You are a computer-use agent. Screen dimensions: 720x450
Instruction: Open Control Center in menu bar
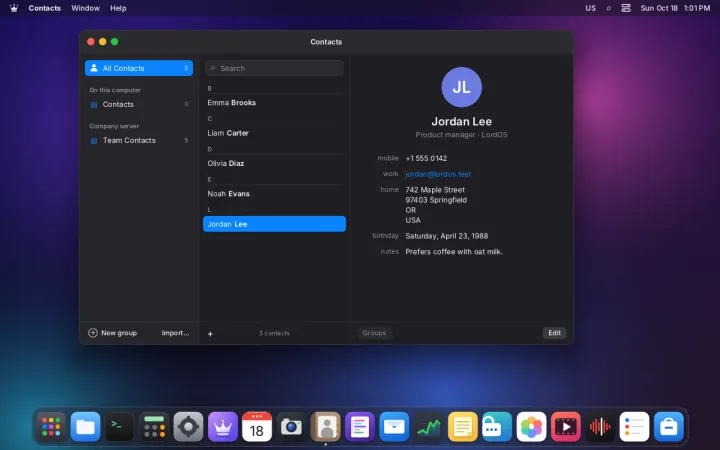pos(626,8)
